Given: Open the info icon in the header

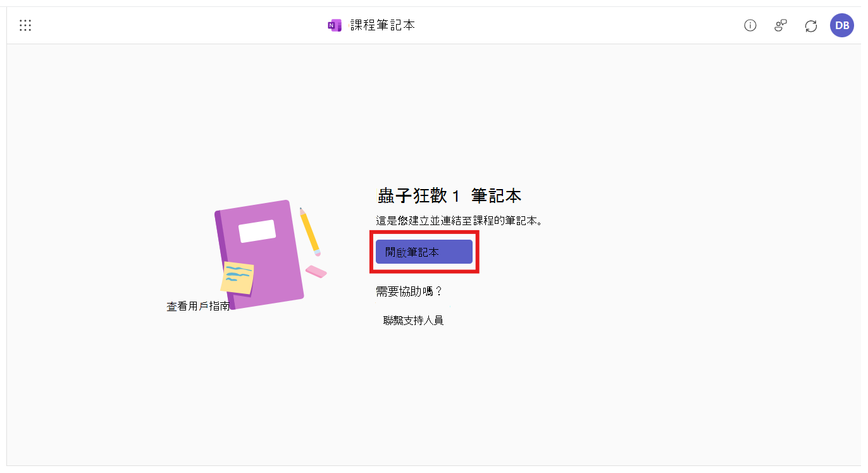Looking at the screenshot, I should point(750,25).
